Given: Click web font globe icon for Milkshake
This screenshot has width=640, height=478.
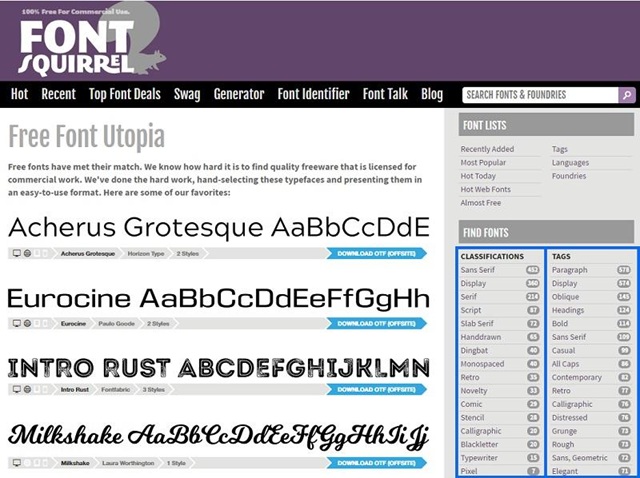Looking at the screenshot, I should pos(27,463).
